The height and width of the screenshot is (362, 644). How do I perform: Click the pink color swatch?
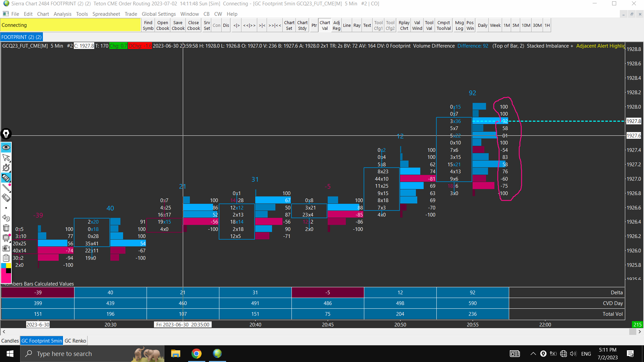click(6, 278)
